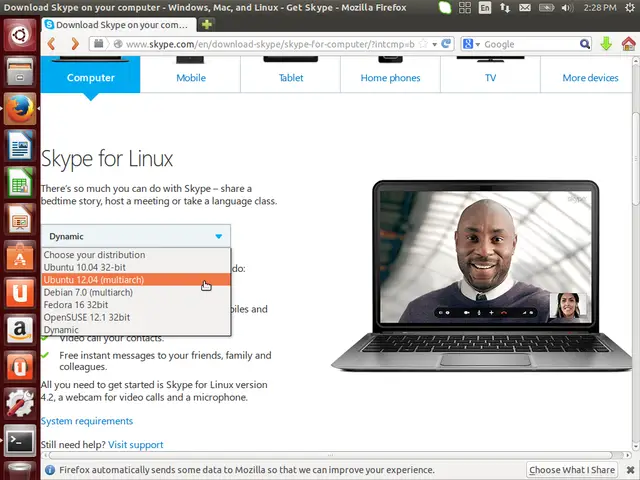Open the keyboard language En indicator
The height and width of the screenshot is (480, 640).
tap(485, 7)
